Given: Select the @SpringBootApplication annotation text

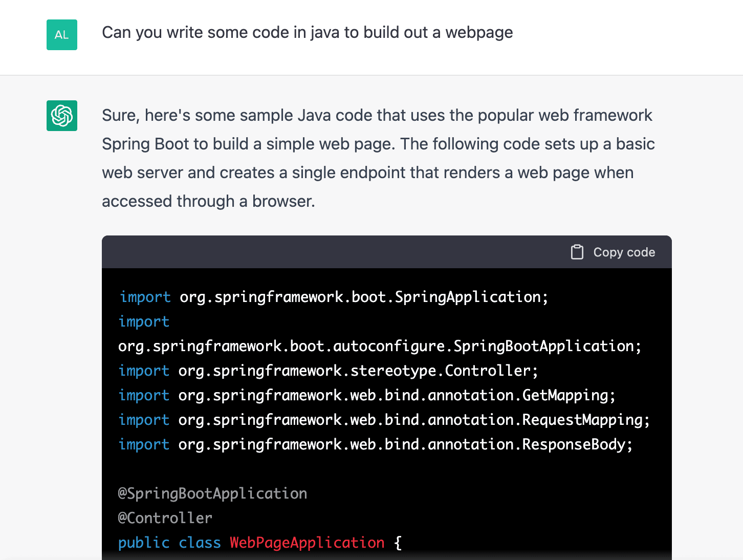Looking at the screenshot, I should [x=212, y=493].
